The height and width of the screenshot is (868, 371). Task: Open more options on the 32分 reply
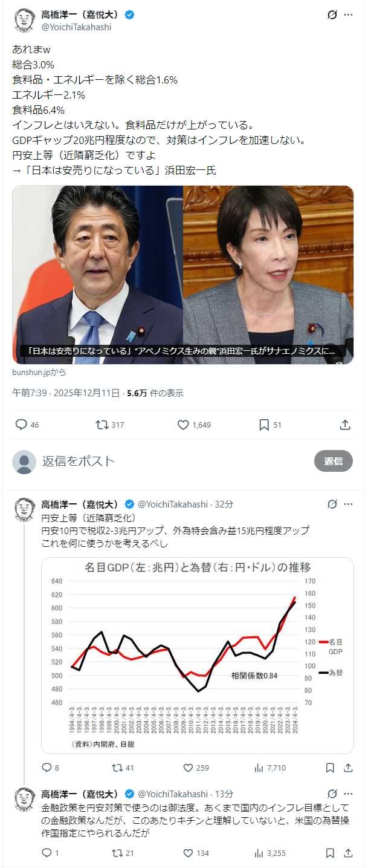point(349,504)
